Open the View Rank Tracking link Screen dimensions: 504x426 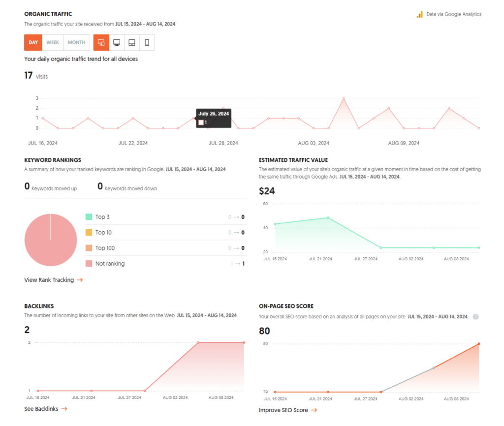pyautogui.click(x=49, y=280)
